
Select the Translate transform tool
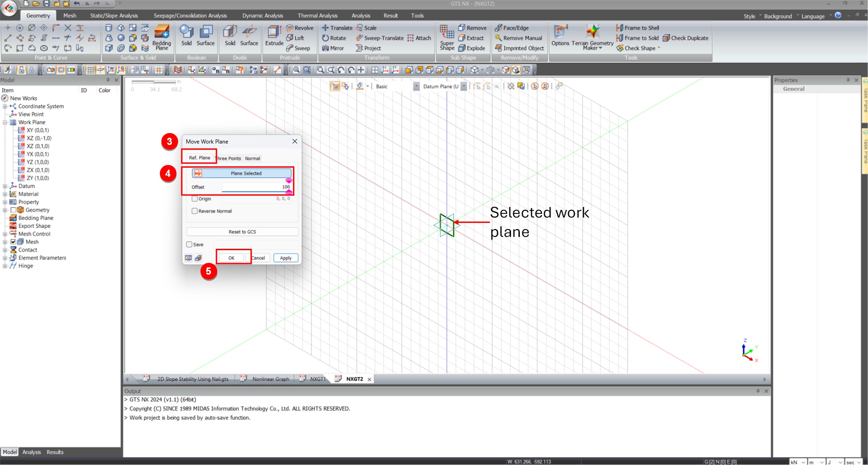pos(337,28)
